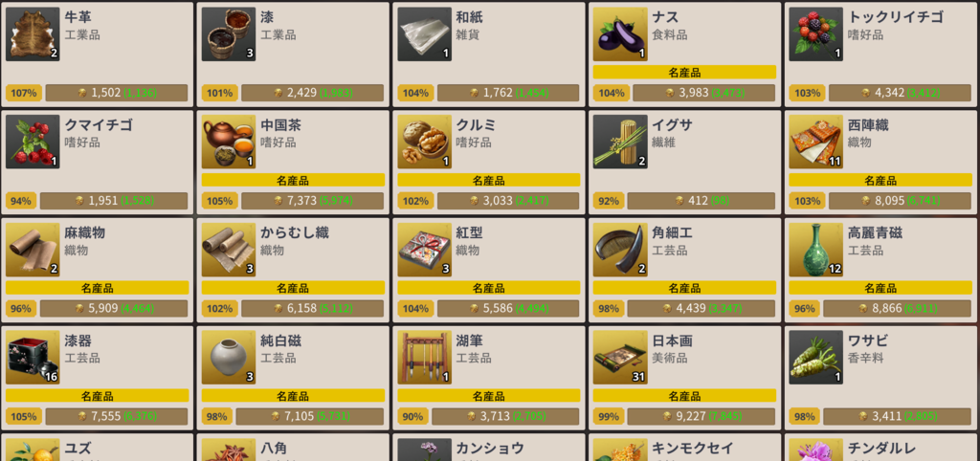Viewport: 980px width, 461px height.
Task: Click the 高麗青磁 celadon vase icon
Action: (x=815, y=250)
